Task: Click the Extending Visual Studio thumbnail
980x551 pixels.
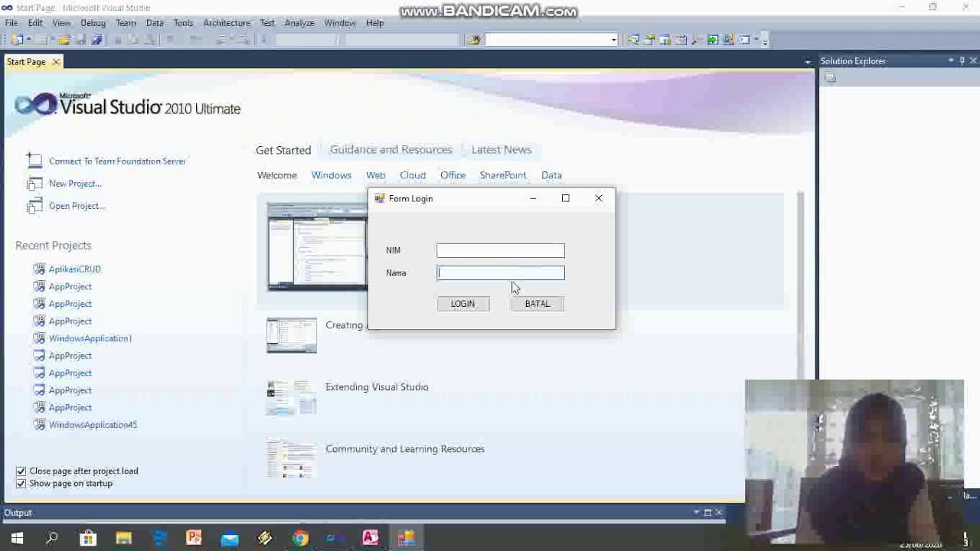Action: 292,398
